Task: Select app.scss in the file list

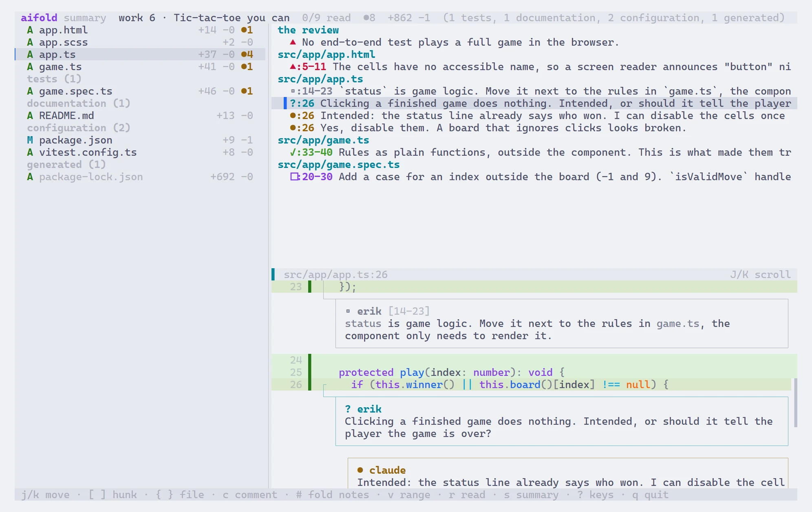Action: point(140,42)
